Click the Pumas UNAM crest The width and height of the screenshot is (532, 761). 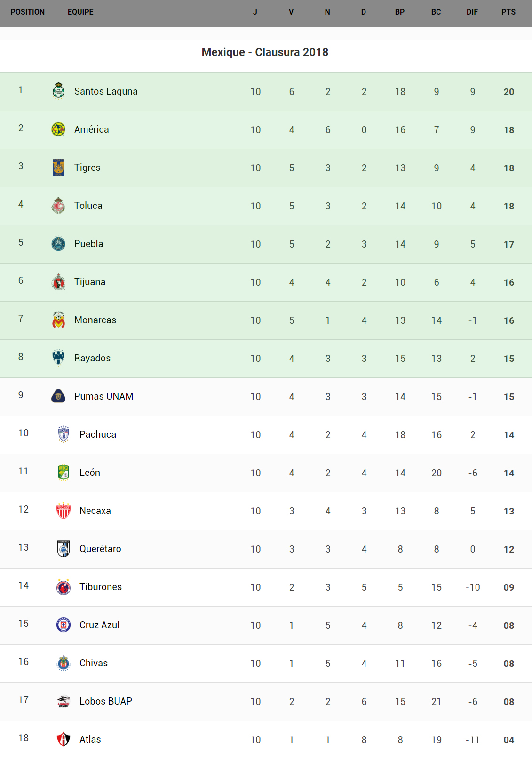[x=58, y=396]
